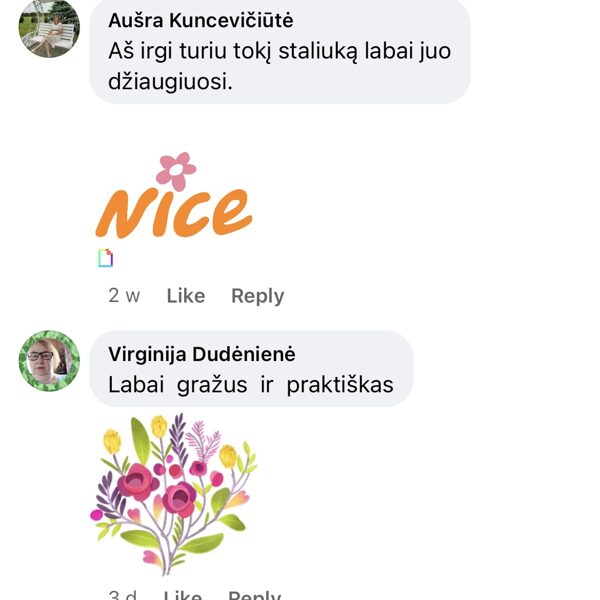The height and width of the screenshot is (600, 600).
Task: Open the Aušra Kuncevičiūtė name link
Action: 201,20
